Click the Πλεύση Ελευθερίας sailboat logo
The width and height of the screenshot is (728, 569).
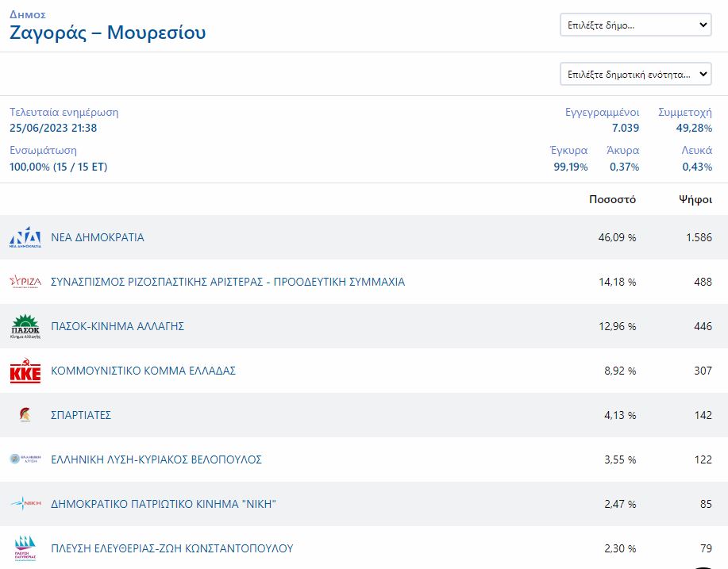pos(25,548)
